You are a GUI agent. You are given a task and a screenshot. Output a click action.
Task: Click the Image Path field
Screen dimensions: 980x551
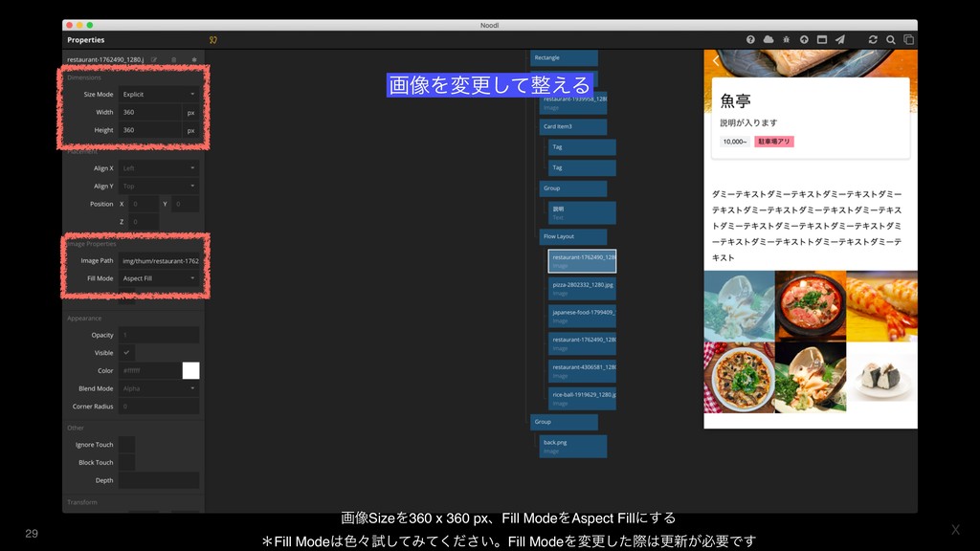tap(159, 260)
